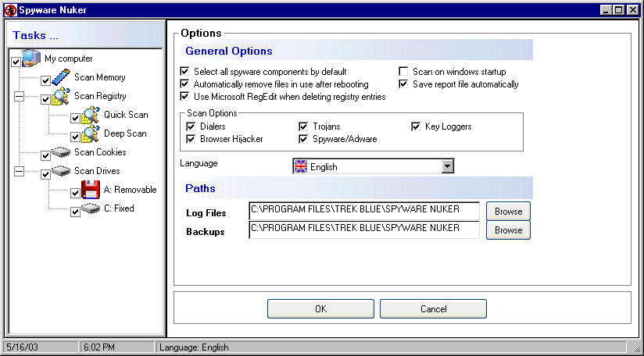Cancel the options dialog
Screen dimensions: 644x356
pos(433,309)
